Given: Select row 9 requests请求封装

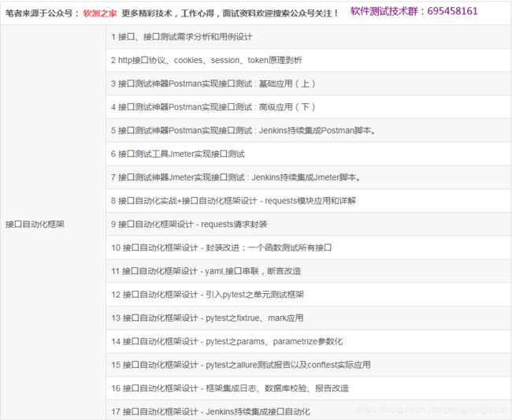Looking at the screenshot, I should [x=309, y=225].
